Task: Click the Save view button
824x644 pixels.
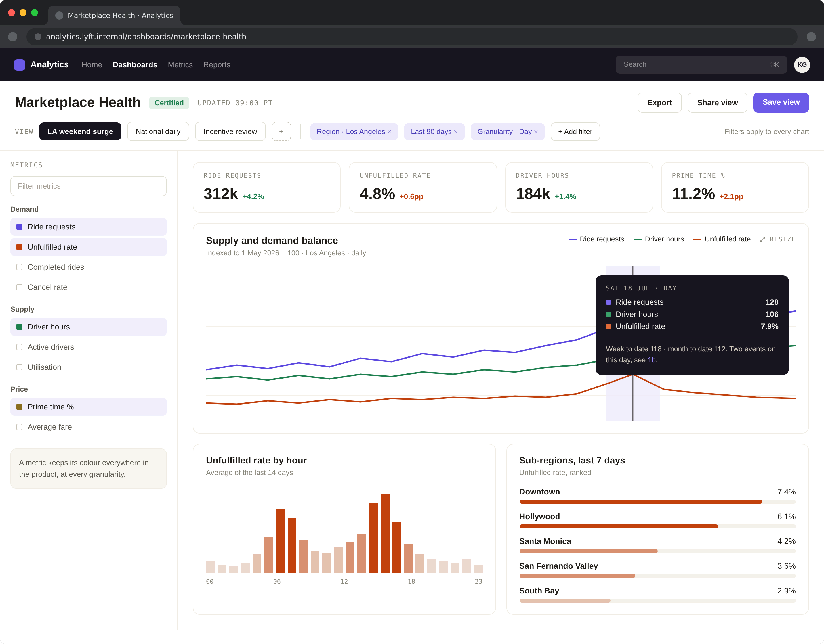Action: [781, 102]
